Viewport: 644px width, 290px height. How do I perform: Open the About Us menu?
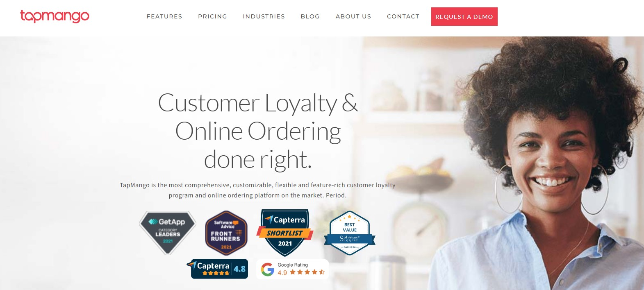(353, 16)
